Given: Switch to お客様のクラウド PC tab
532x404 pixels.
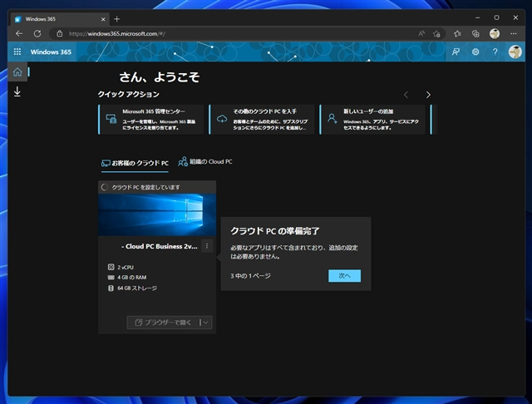Looking at the screenshot, I should coord(135,163).
